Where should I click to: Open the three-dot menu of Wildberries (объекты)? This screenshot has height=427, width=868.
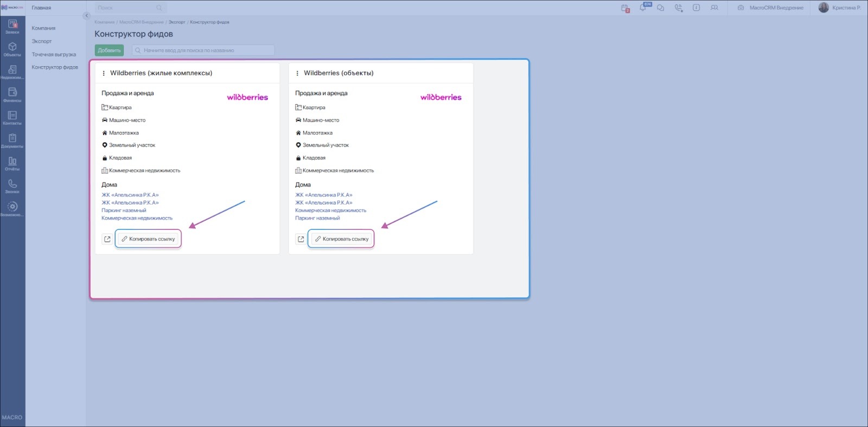(297, 73)
